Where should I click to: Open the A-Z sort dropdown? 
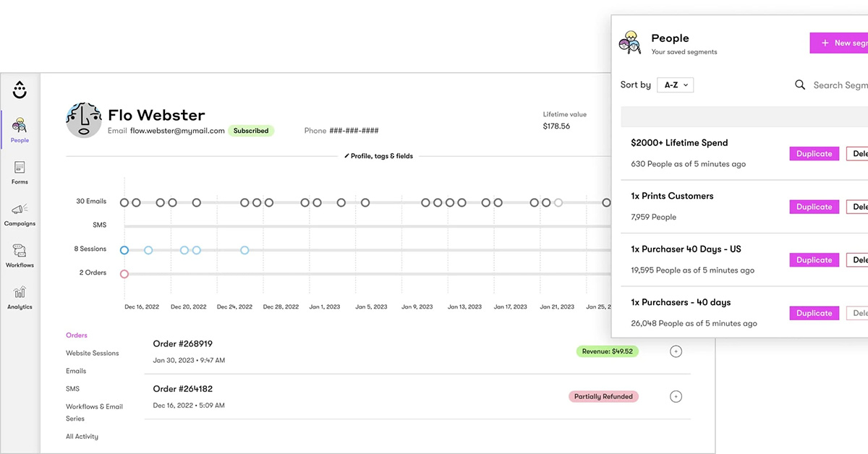tap(675, 85)
